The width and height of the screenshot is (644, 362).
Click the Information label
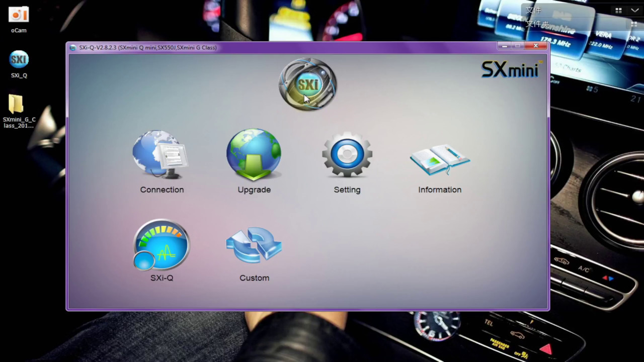click(440, 190)
